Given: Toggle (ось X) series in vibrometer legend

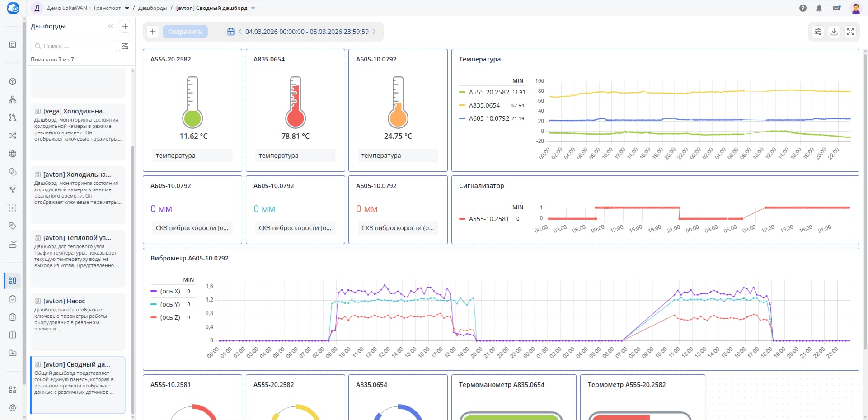Looking at the screenshot, I should (x=170, y=291).
